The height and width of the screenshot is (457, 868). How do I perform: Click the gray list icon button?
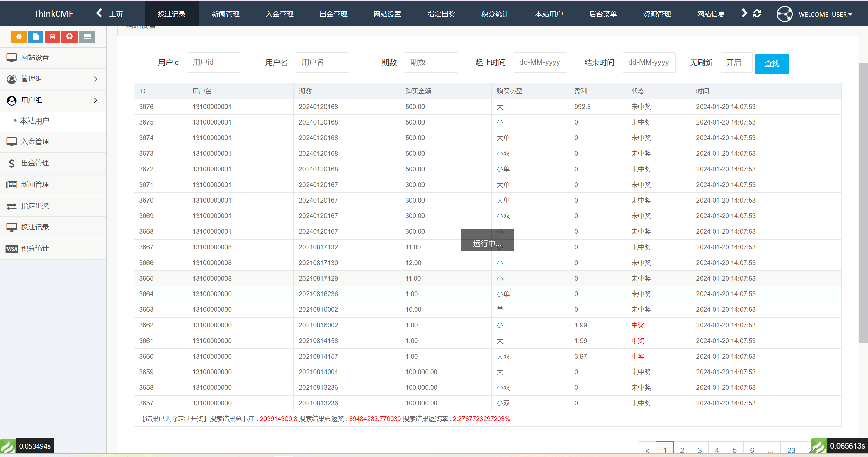click(87, 37)
